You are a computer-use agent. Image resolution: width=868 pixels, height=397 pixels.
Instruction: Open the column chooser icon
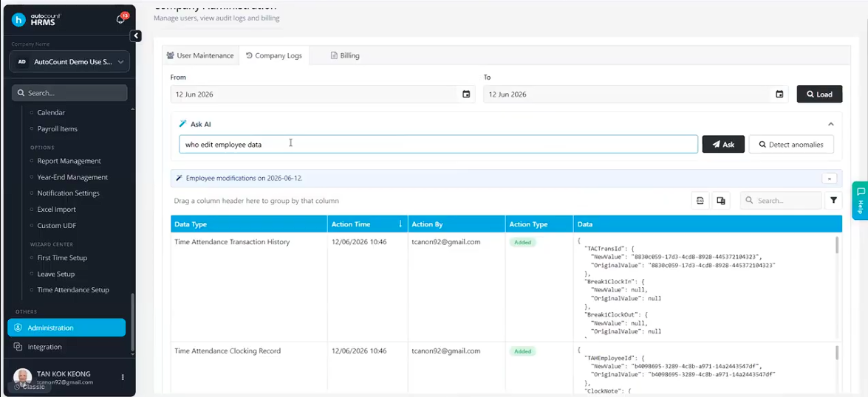point(721,201)
